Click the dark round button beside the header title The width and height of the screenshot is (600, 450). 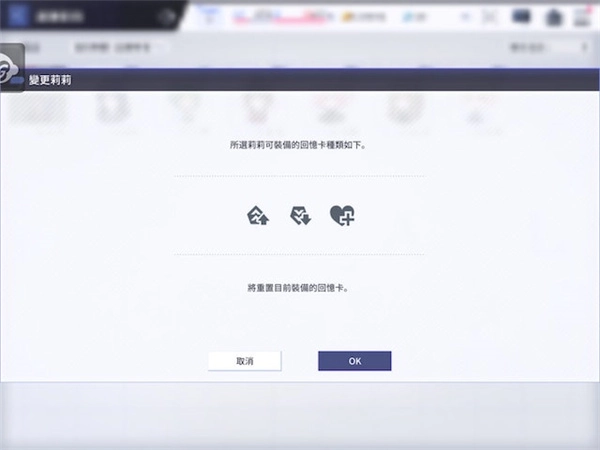click(x=167, y=17)
